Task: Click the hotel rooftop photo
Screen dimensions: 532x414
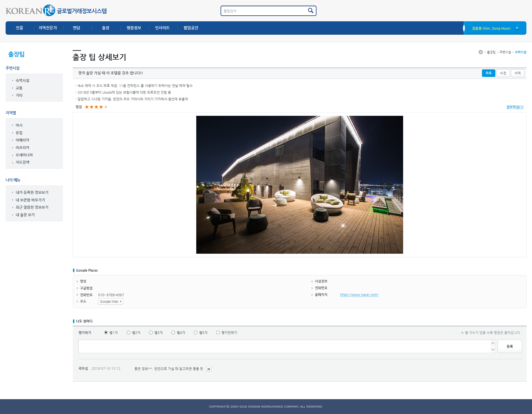Action: pos(299,185)
